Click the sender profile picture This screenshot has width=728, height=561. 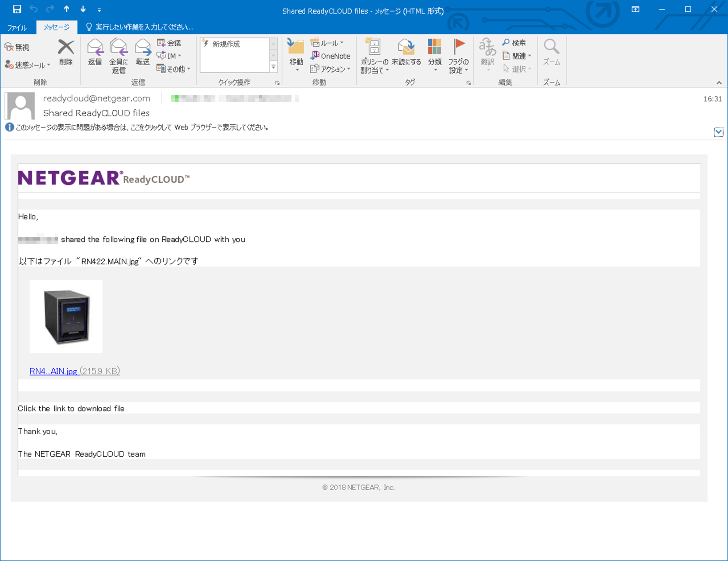click(20, 106)
